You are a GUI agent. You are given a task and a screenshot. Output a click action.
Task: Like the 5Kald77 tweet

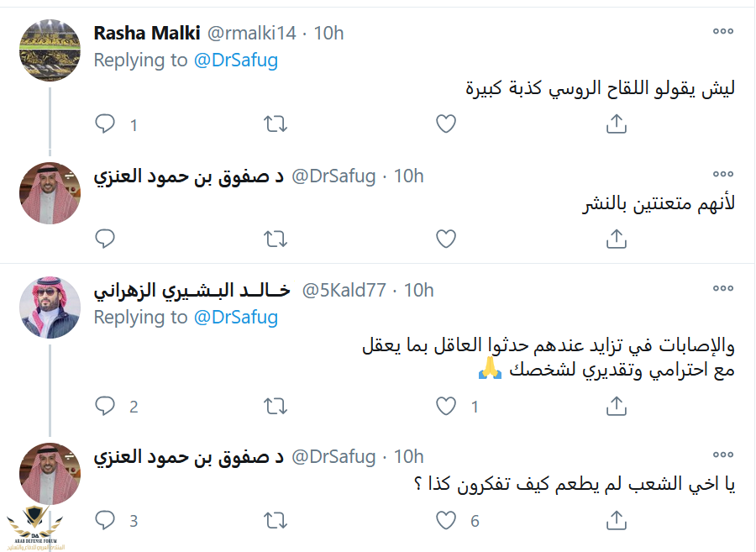(446, 407)
